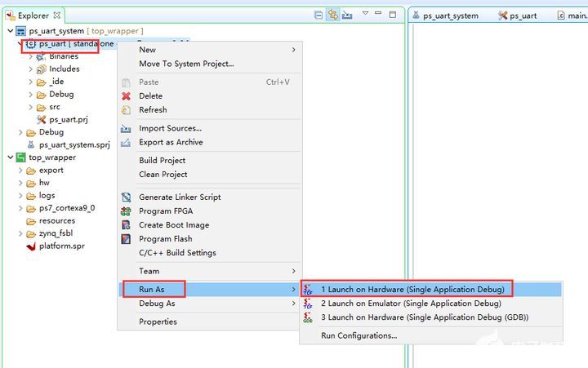Click the Program FPGA icon

[126, 211]
